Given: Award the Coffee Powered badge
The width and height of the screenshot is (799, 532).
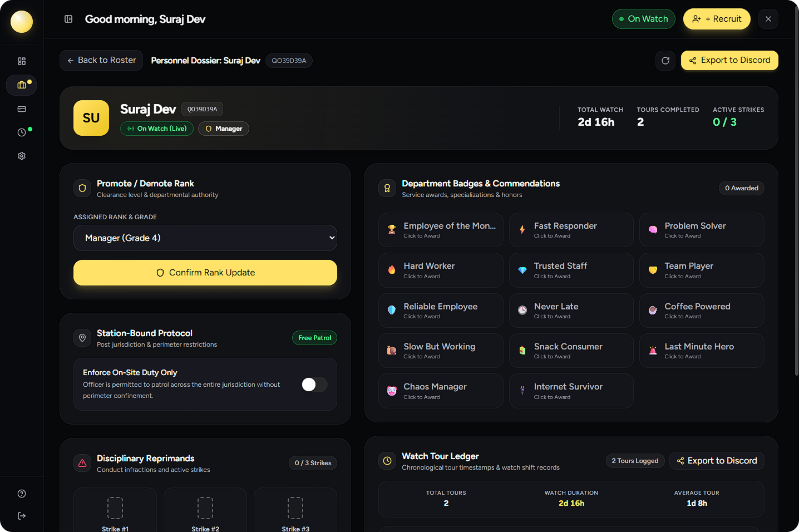Looking at the screenshot, I should pos(702,311).
